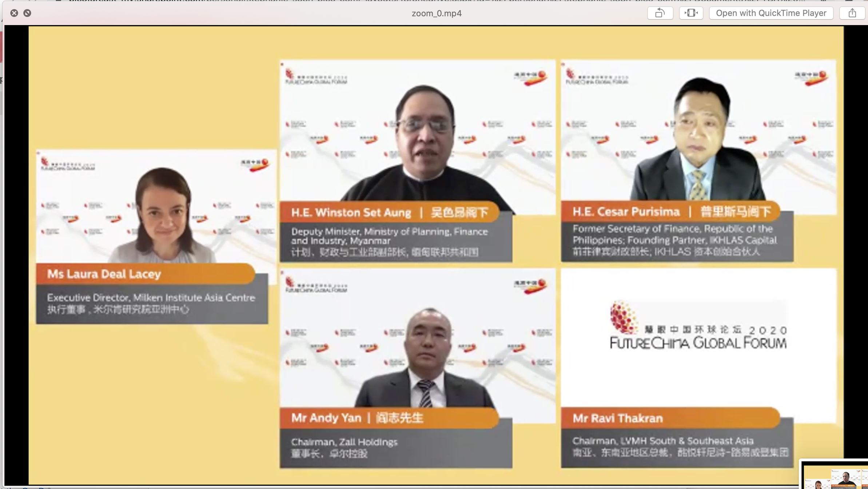868x489 pixels.
Task: Click the H.E. Cesar Purisima name banner
Action: tap(670, 211)
